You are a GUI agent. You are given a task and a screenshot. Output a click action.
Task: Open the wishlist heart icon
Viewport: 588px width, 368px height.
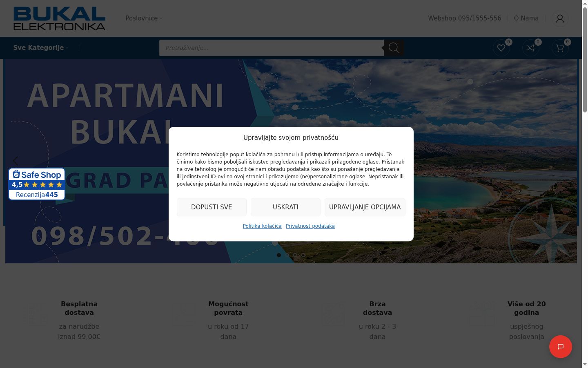501,48
